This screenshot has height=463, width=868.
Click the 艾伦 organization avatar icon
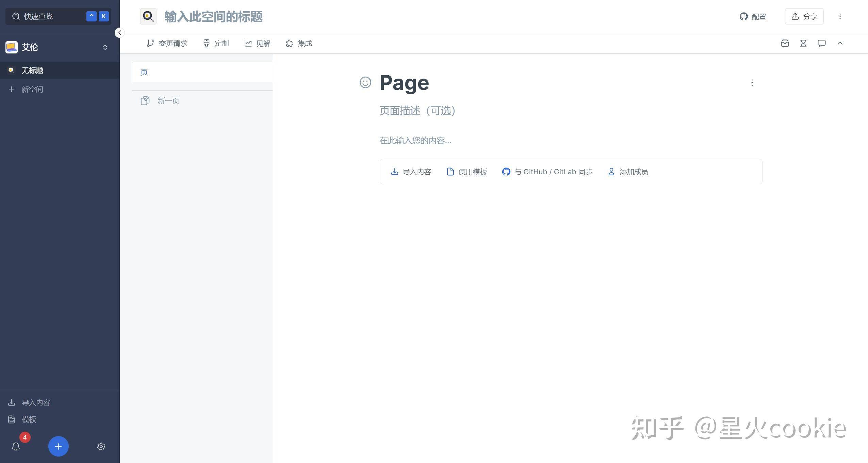pos(12,47)
